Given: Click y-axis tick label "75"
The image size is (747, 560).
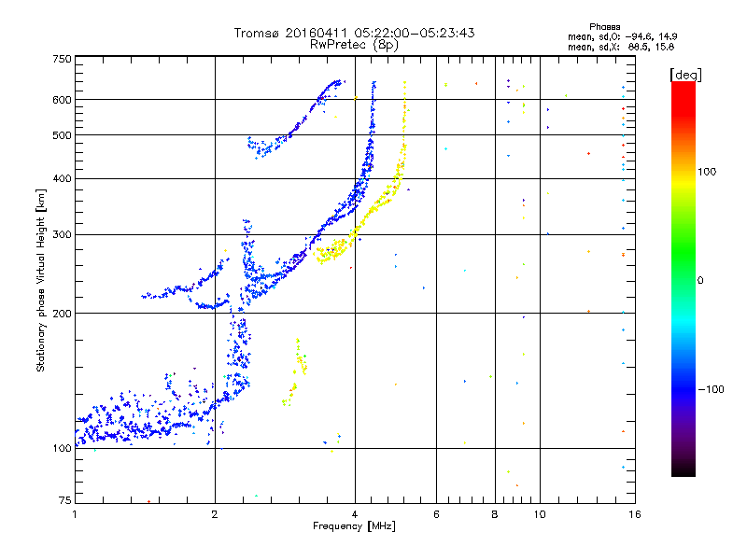Looking at the screenshot, I should (65, 500).
